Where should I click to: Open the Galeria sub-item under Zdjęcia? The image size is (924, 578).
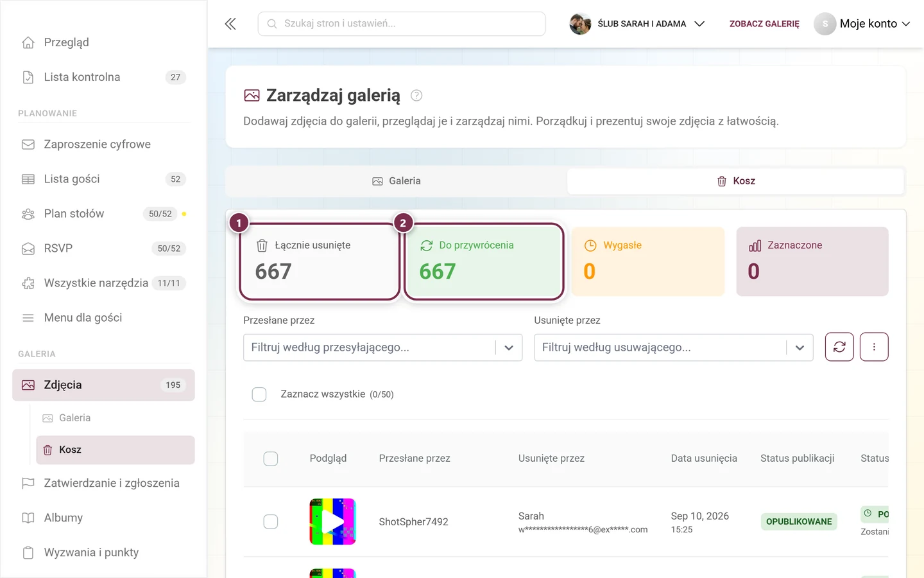tap(116, 418)
